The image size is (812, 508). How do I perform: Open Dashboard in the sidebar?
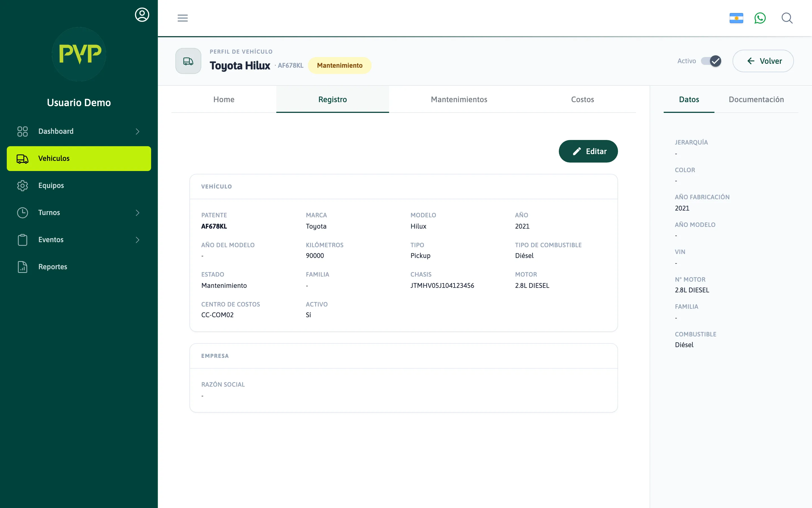pos(79,131)
